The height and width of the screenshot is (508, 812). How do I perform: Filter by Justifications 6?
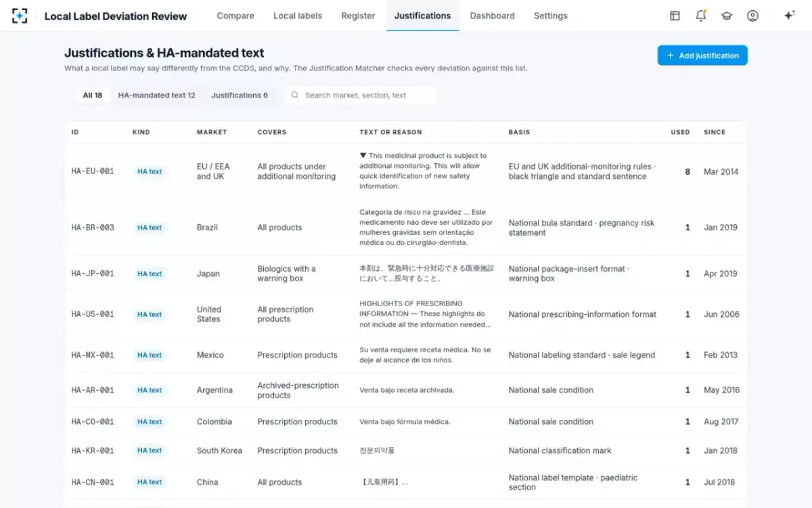(240, 95)
